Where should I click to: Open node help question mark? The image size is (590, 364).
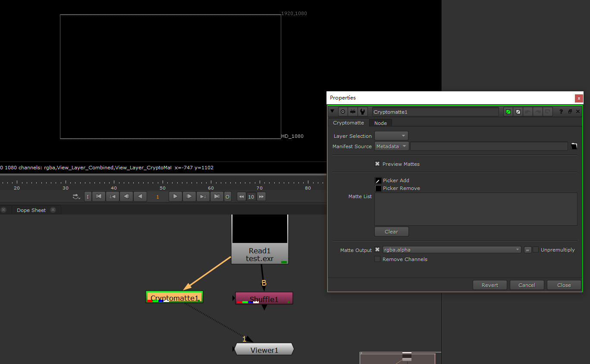561,112
